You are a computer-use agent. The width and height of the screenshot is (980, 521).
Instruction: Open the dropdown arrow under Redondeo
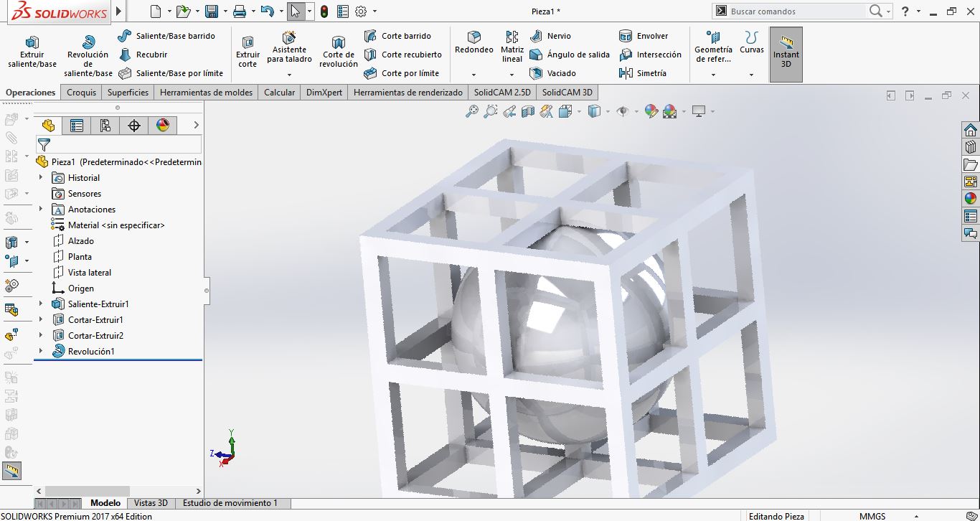tap(474, 75)
